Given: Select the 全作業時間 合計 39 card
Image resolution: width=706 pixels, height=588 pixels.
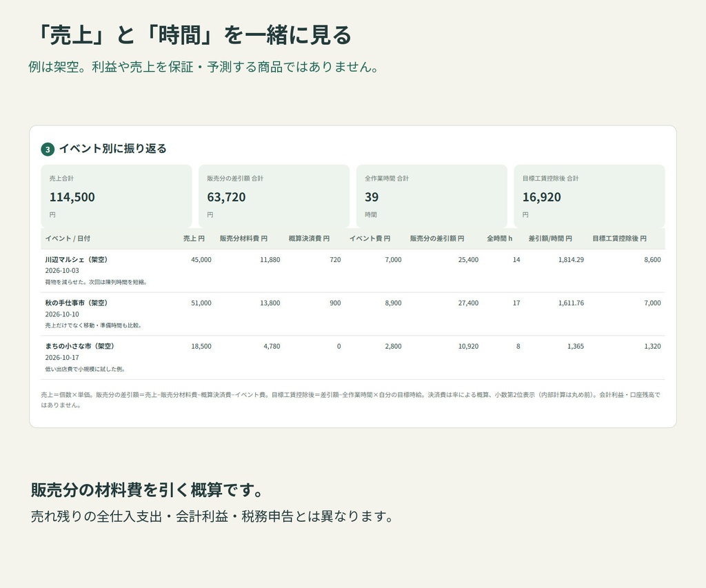Looking at the screenshot, I should click(432, 196).
